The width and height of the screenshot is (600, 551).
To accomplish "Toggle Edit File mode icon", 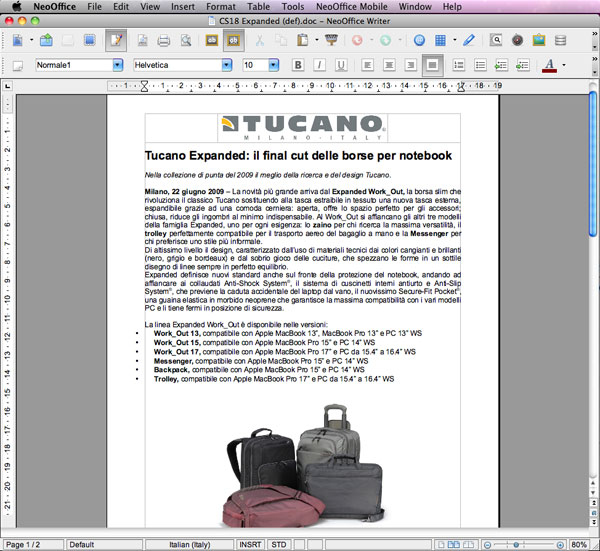I will click(x=116, y=40).
